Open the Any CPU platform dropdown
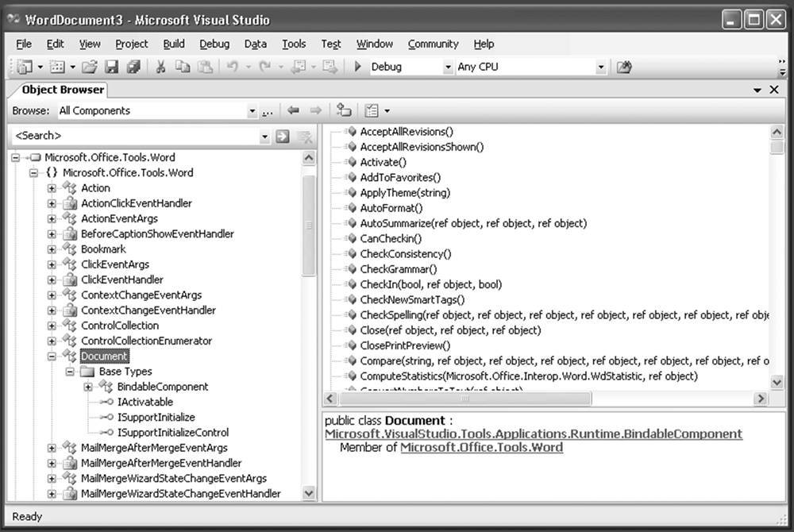 point(600,67)
